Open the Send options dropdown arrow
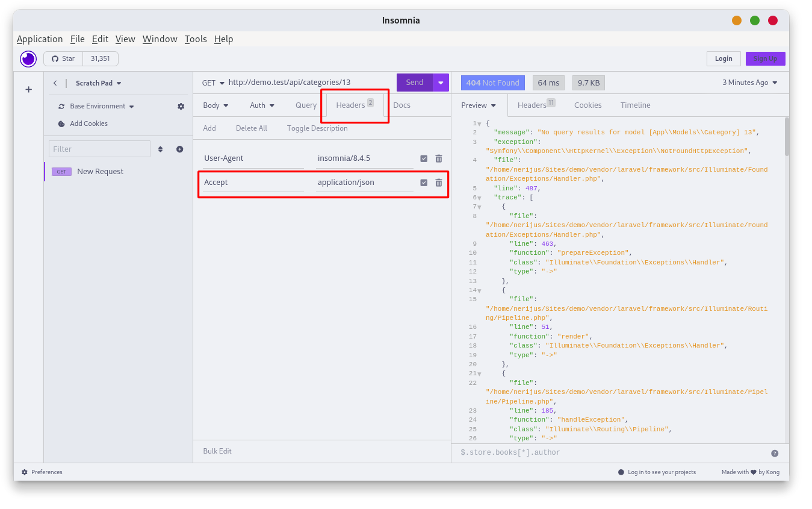The image size is (812, 509). 441,83
